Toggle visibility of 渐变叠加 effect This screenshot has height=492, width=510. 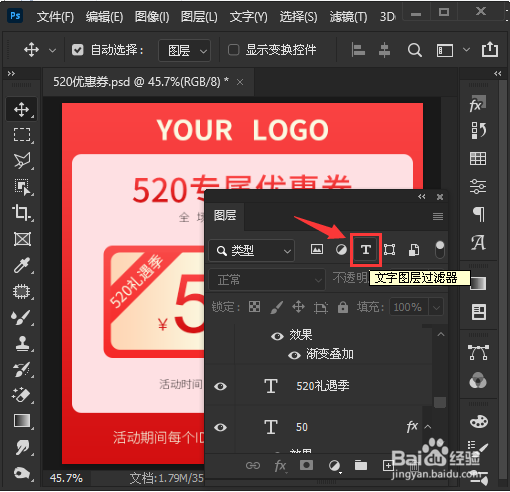(x=294, y=355)
